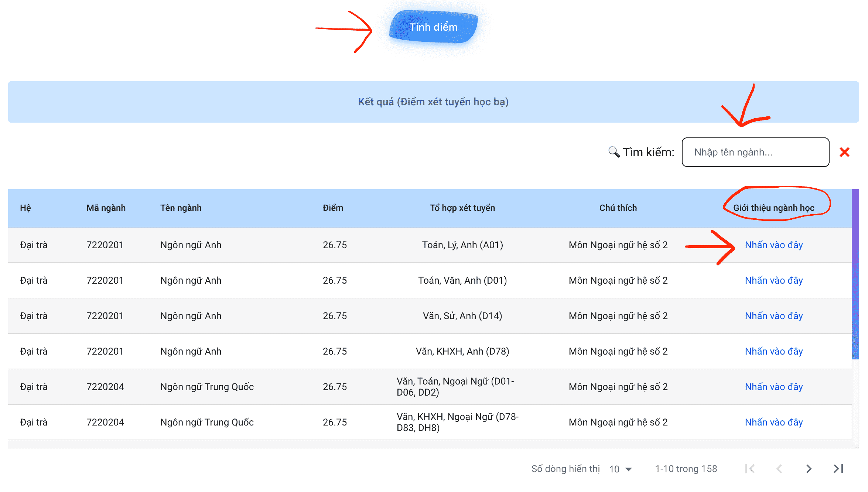The width and height of the screenshot is (868, 492).
Task: Open Nhấn vào đây for Văn, KHXH, Anh (D78)
Action: (774, 351)
